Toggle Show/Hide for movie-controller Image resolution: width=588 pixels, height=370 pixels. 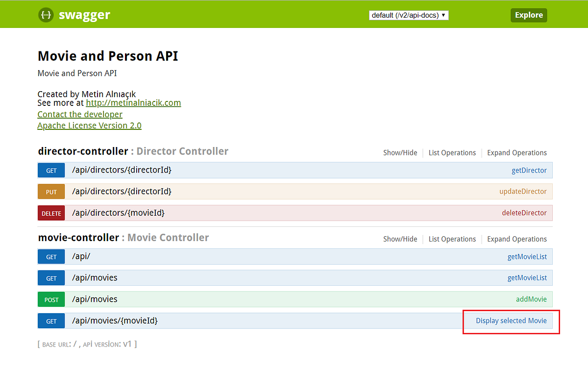coord(400,239)
